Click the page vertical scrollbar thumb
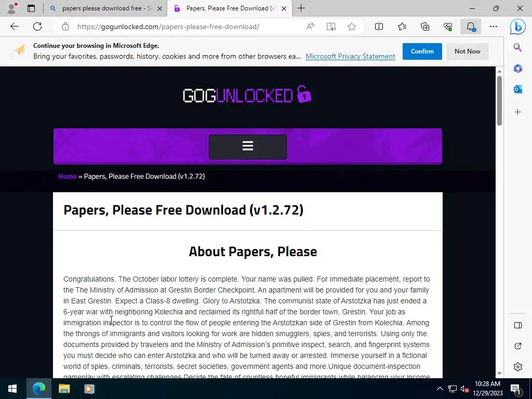 499,100
